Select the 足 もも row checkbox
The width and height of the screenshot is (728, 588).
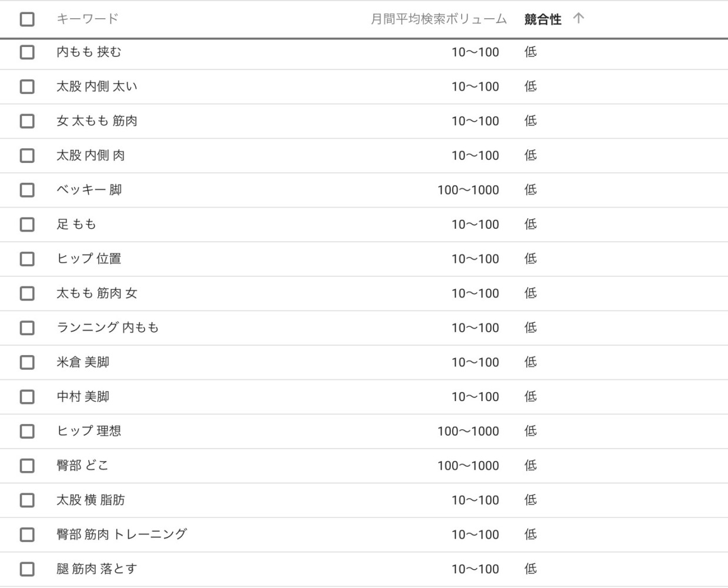tap(27, 225)
